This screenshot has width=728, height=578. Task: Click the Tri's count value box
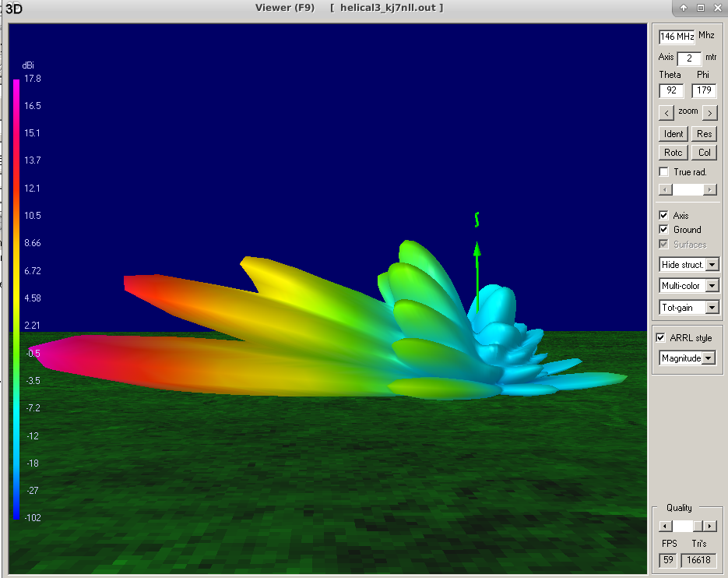(698, 560)
